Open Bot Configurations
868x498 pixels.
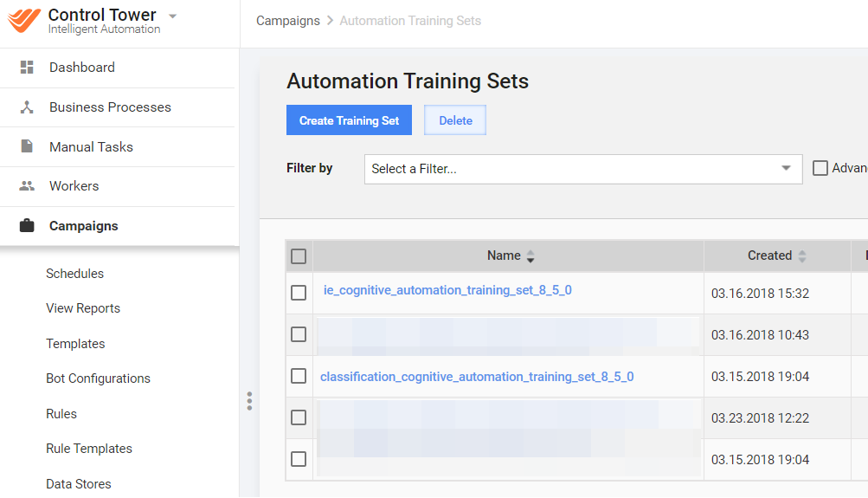point(98,378)
